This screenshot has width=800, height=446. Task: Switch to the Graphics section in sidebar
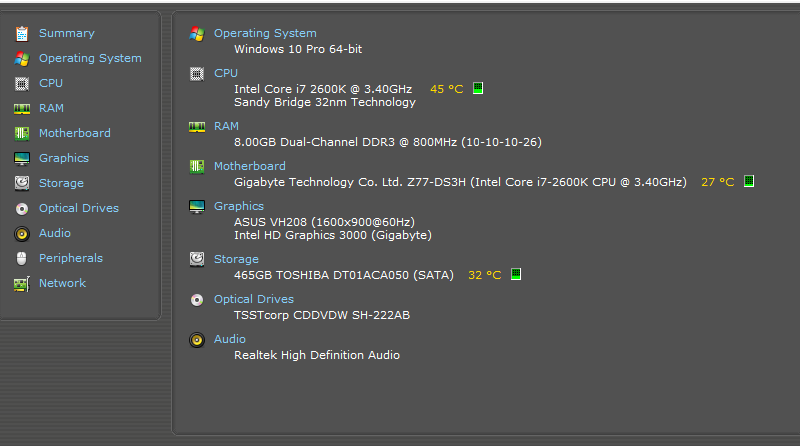[63, 158]
